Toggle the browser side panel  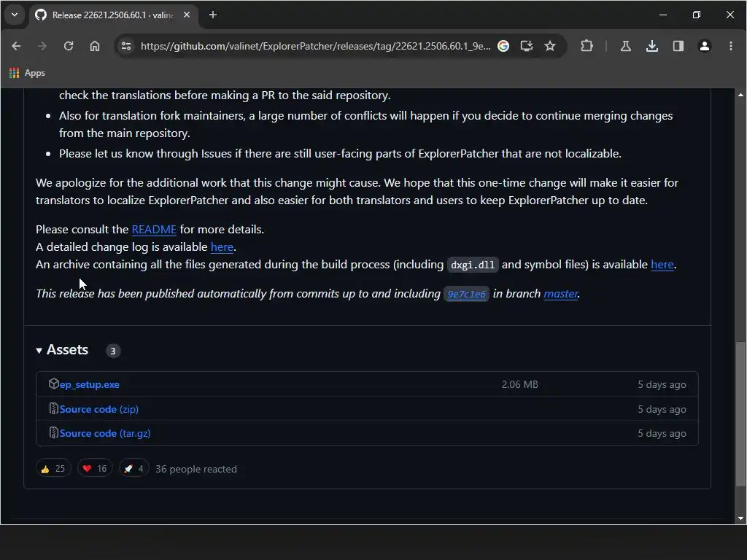click(678, 46)
